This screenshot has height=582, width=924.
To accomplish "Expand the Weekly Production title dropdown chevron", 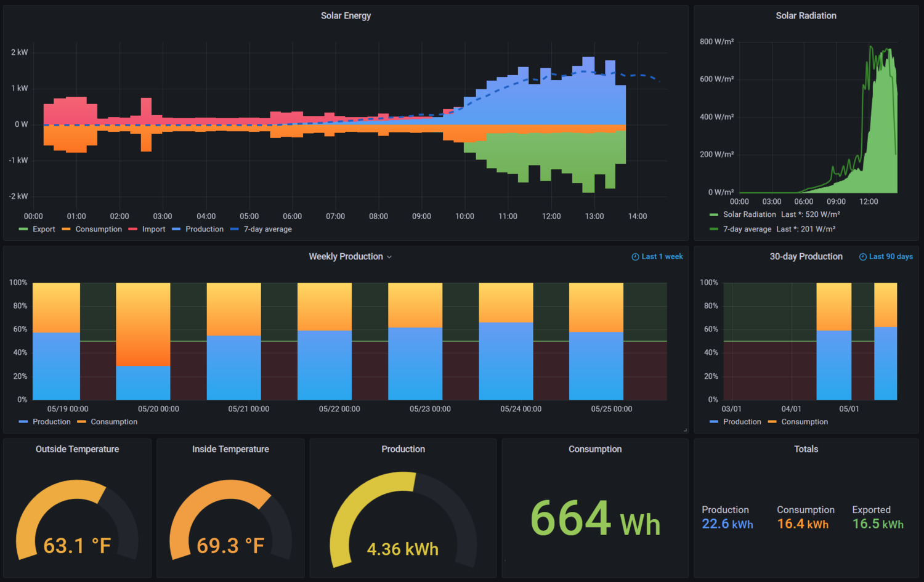I will [389, 257].
